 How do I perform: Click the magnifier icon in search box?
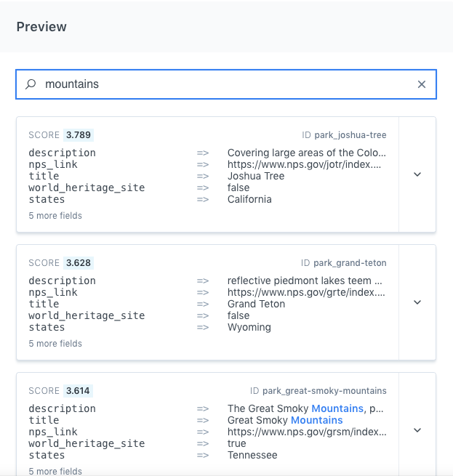pos(31,84)
